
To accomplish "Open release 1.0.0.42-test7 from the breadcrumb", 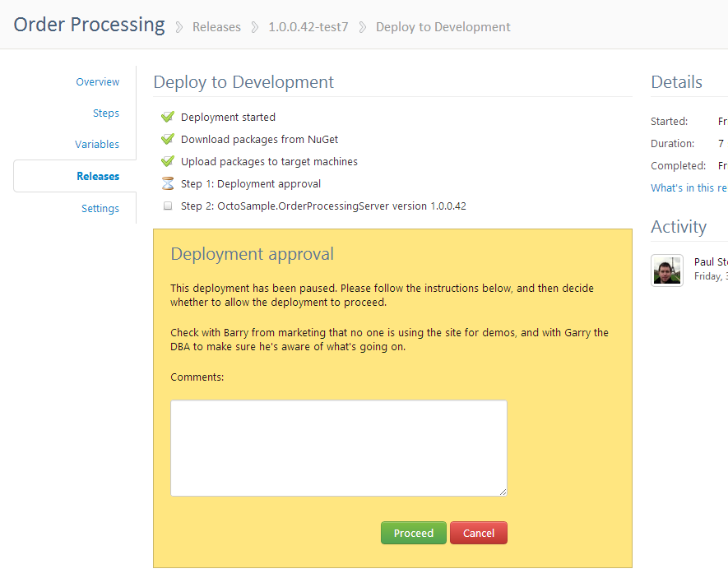I will [308, 26].
